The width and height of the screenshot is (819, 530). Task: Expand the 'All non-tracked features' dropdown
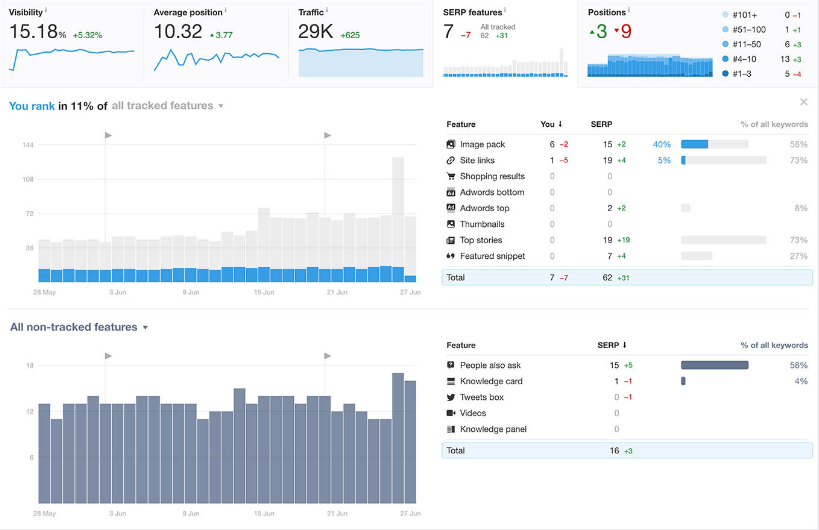click(79, 327)
